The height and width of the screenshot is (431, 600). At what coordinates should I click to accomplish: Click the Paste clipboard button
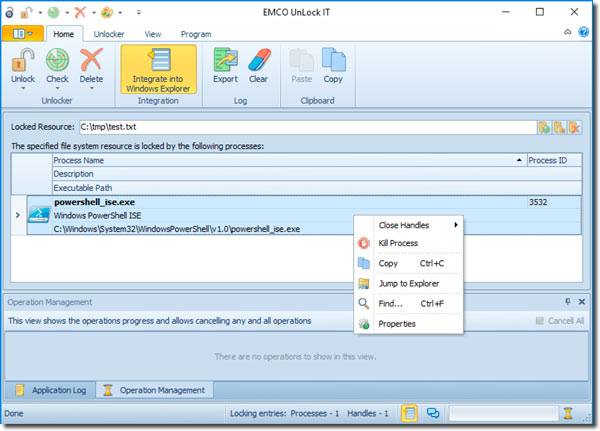[302, 65]
